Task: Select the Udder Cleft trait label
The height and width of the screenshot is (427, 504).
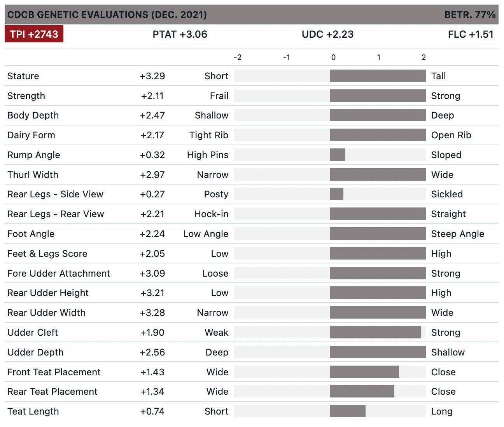Action: tap(33, 333)
